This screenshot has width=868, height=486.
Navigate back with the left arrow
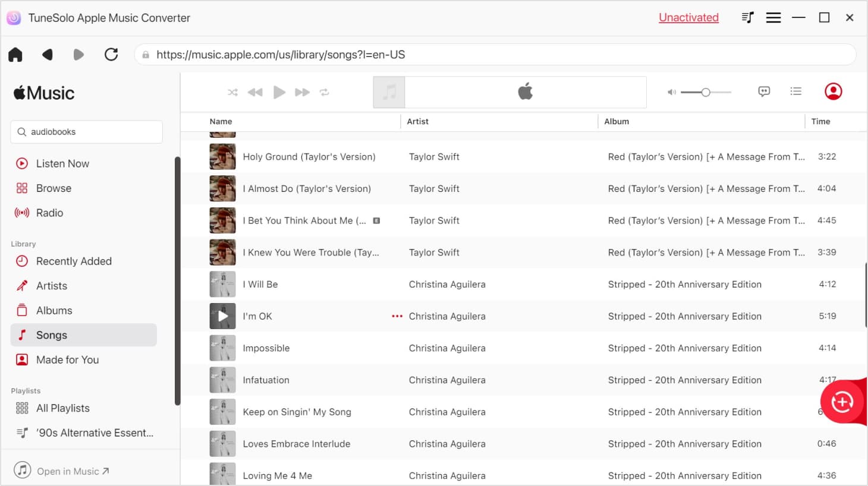(48, 55)
